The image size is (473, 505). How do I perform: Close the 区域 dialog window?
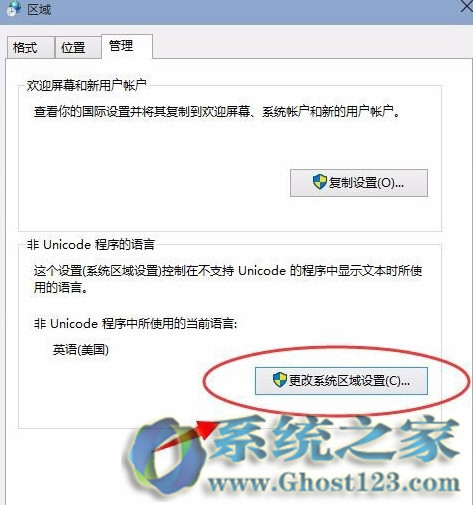point(467,6)
